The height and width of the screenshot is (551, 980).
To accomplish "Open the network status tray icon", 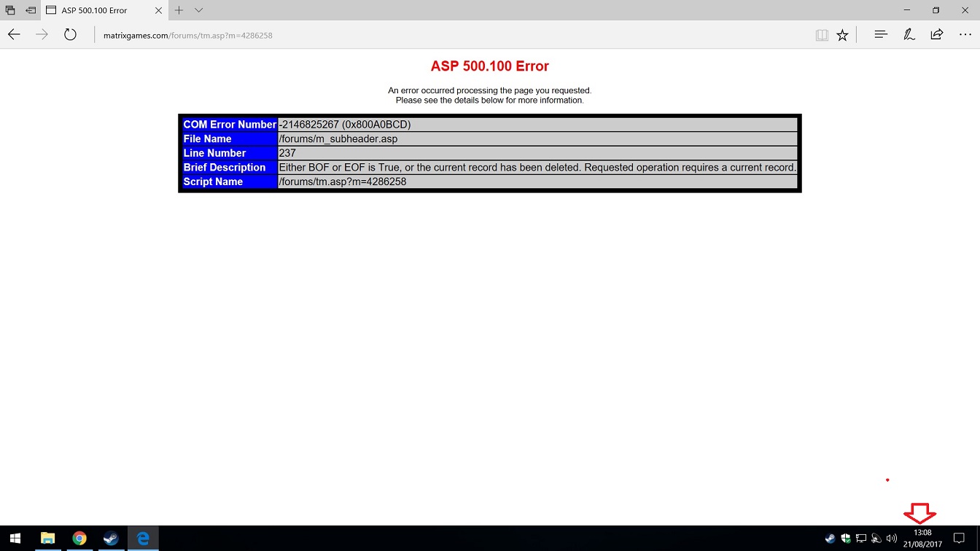I will 861,539.
